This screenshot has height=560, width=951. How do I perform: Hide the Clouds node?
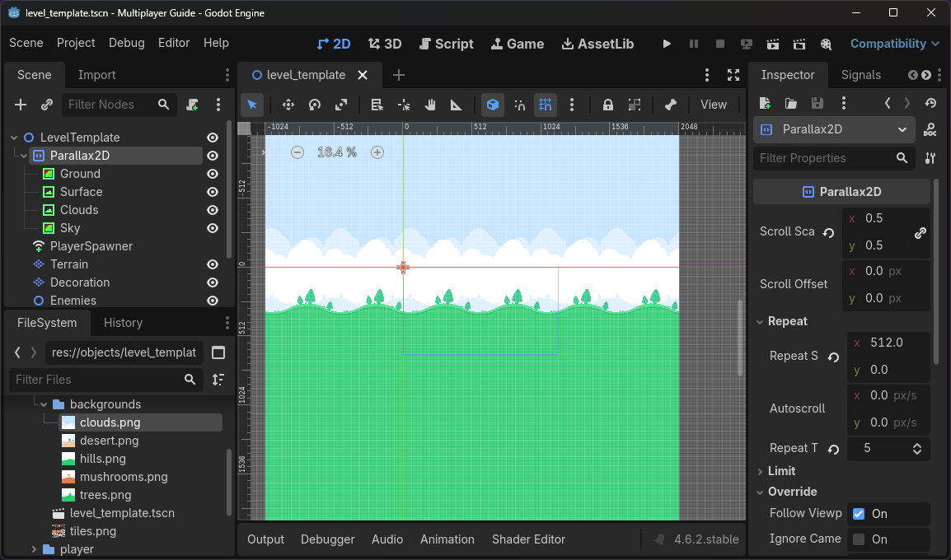(213, 210)
